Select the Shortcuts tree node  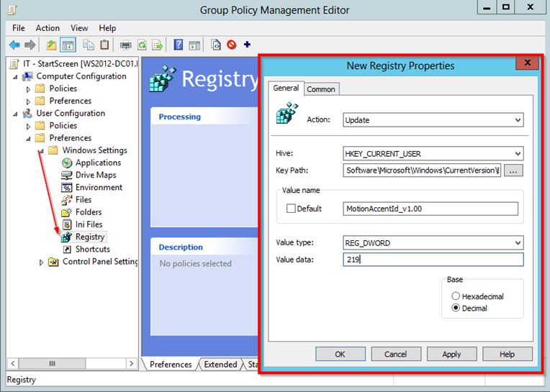93,249
